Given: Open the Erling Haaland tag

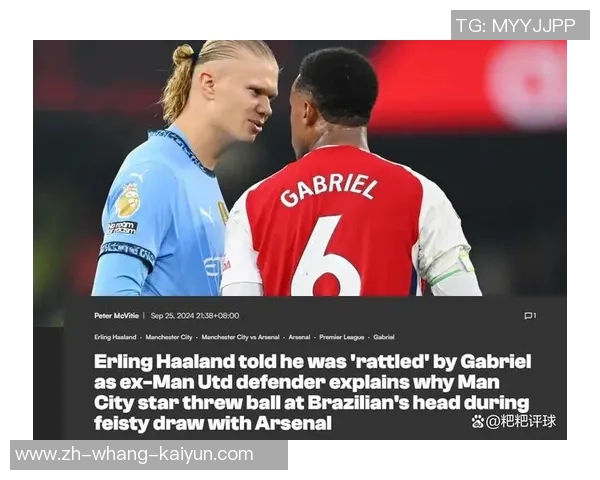Looking at the screenshot, I should point(115,337).
